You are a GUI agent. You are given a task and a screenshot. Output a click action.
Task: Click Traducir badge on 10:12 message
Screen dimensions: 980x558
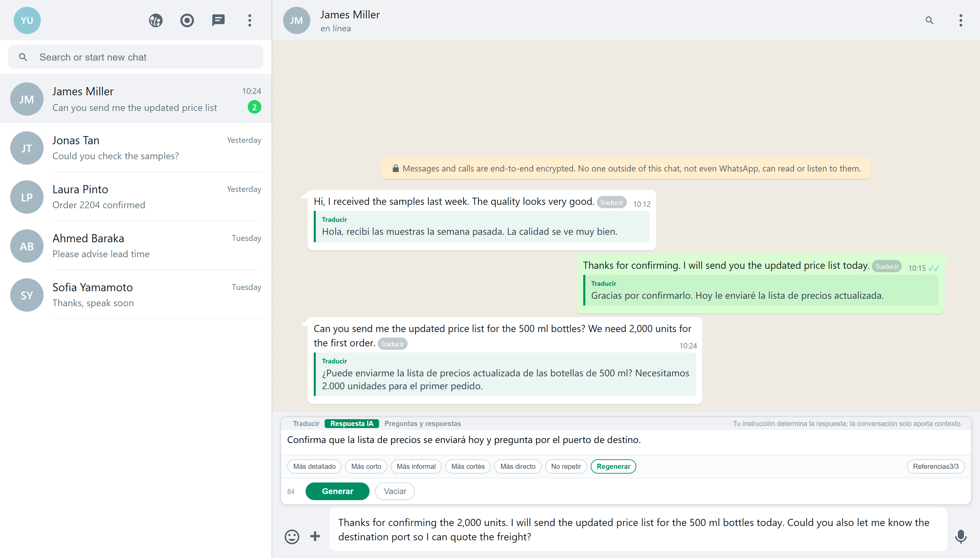pyautogui.click(x=611, y=202)
